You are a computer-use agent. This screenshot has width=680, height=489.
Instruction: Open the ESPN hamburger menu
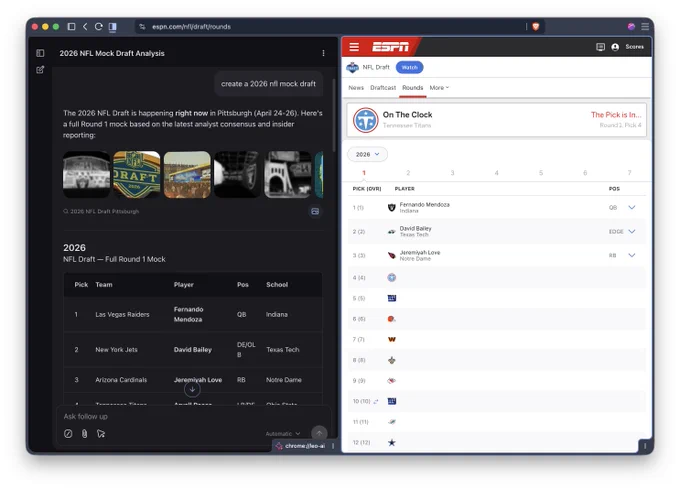coord(354,47)
